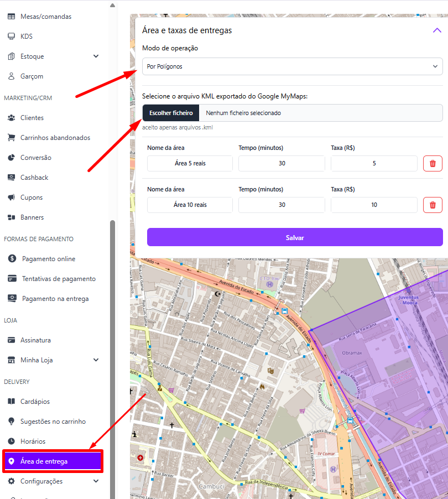This screenshot has height=499, width=448.
Task: Go to the Cashback section
Action: [34, 178]
